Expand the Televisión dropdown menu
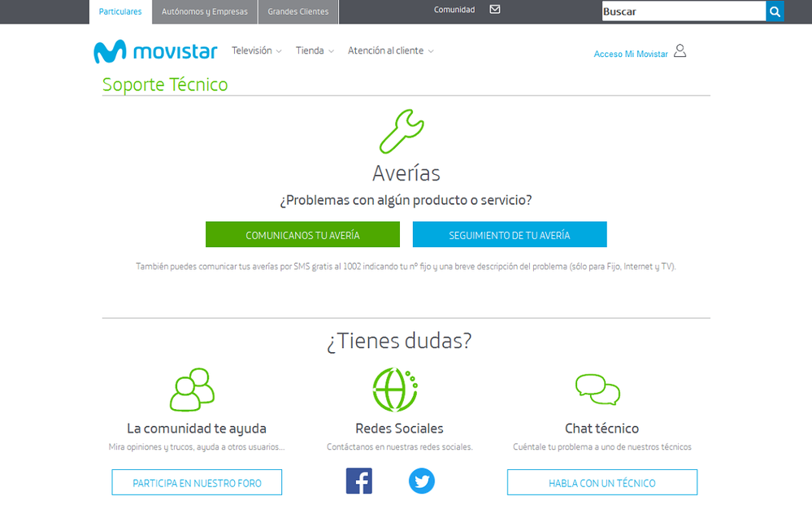This screenshot has width=812, height=527. [x=253, y=50]
